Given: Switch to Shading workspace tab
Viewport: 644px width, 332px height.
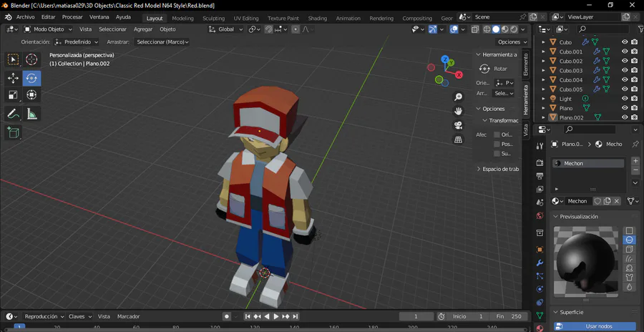Looking at the screenshot, I should 318,18.
